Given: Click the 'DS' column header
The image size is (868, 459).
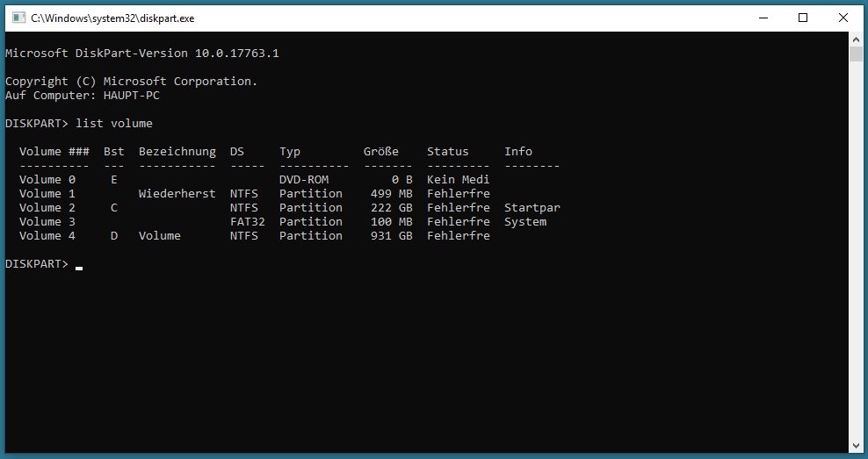Looking at the screenshot, I should pos(237,152).
